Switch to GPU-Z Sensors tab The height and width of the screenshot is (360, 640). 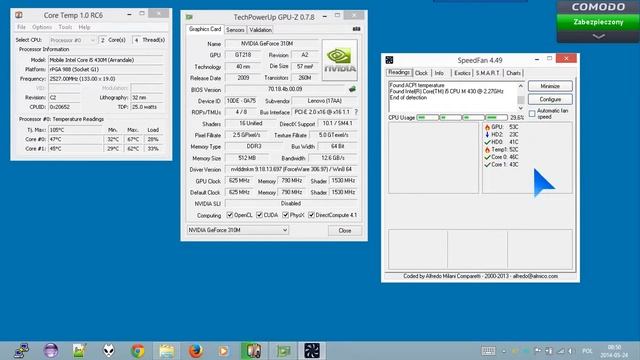tap(235, 30)
